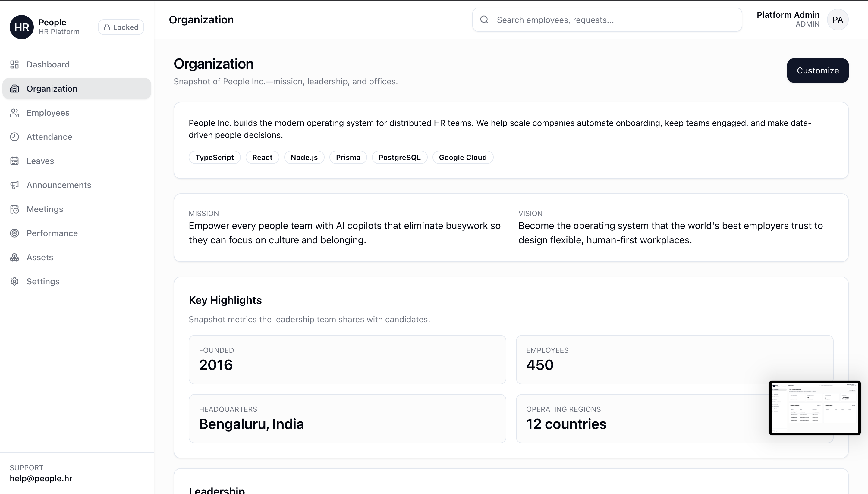The width and height of the screenshot is (868, 494).
Task: Open the PA user avatar menu
Action: [x=838, y=20]
